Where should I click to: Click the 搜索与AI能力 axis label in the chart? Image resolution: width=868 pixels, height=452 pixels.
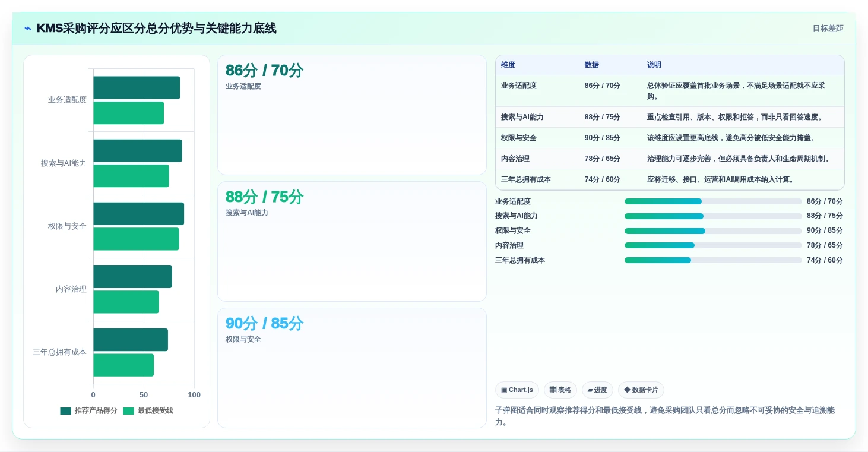pyautogui.click(x=64, y=163)
